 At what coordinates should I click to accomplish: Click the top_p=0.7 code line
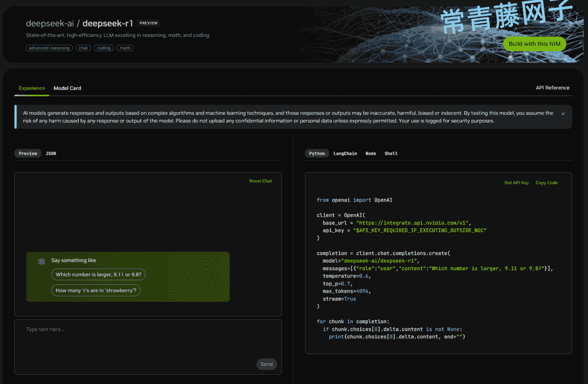point(338,283)
